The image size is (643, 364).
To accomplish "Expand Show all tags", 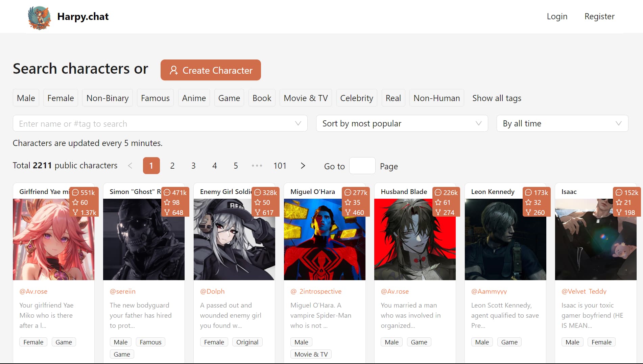I will pyautogui.click(x=497, y=98).
